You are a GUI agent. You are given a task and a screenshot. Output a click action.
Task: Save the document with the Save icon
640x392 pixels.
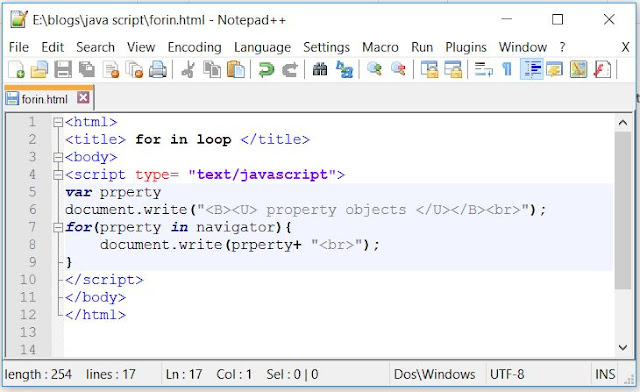pyautogui.click(x=63, y=69)
